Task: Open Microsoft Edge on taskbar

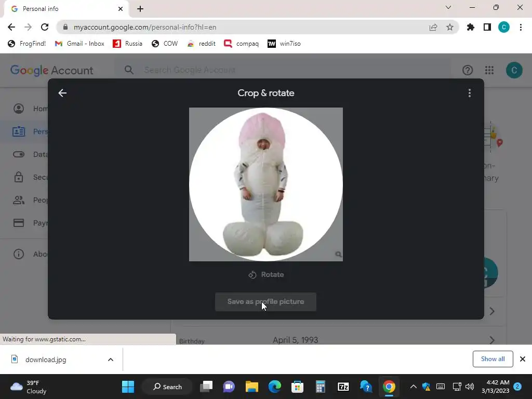Action: pos(275,387)
